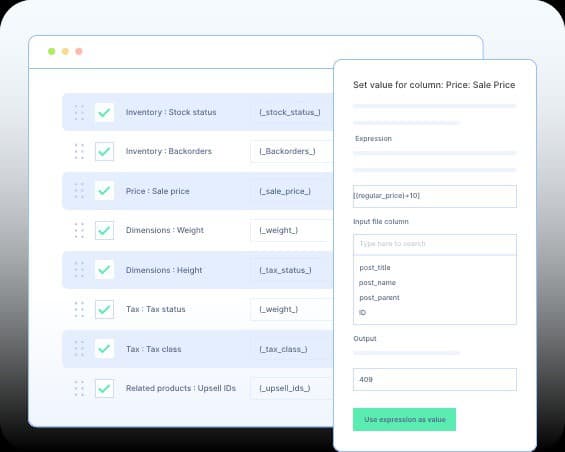The height and width of the screenshot is (452, 565).
Task: Click the Related products : Upsell IDs label
Action: click(181, 388)
